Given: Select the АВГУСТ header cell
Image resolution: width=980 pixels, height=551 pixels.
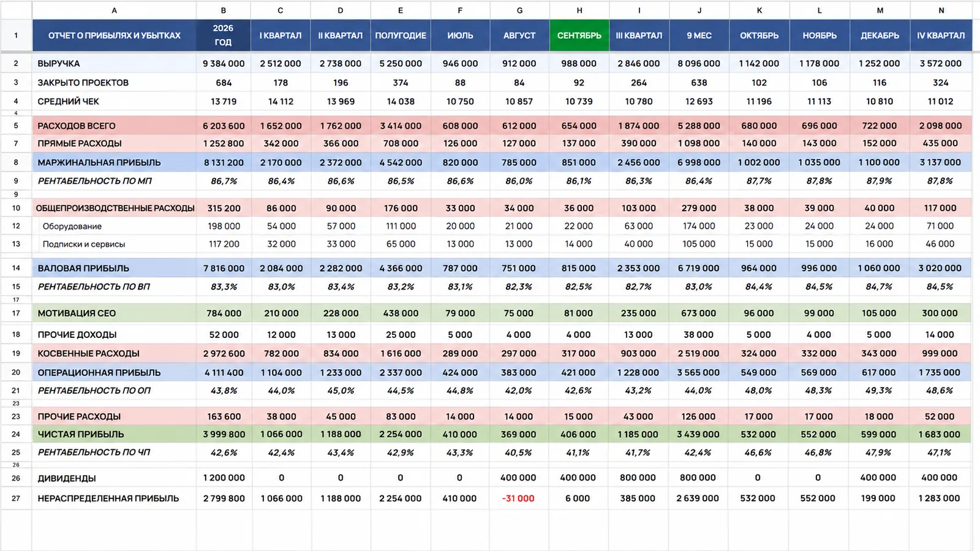Looking at the screenshot, I should point(519,36).
